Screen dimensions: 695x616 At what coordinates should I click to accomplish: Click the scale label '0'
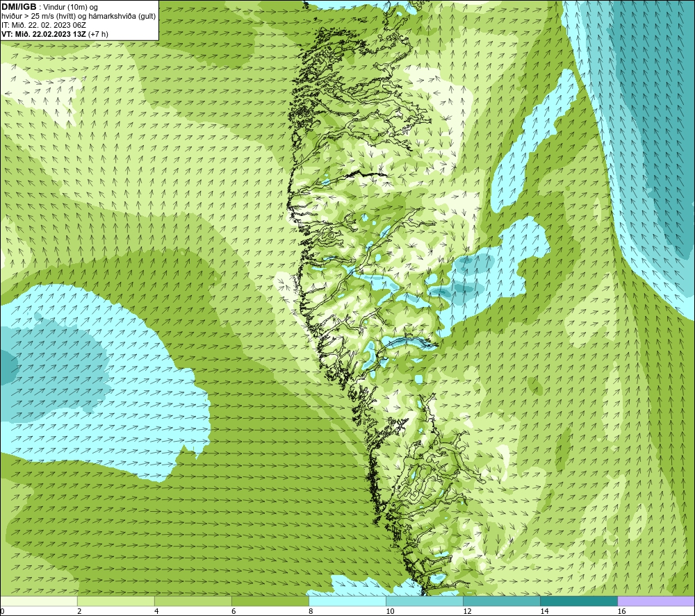pyautogui.click(x=2, y=612)
